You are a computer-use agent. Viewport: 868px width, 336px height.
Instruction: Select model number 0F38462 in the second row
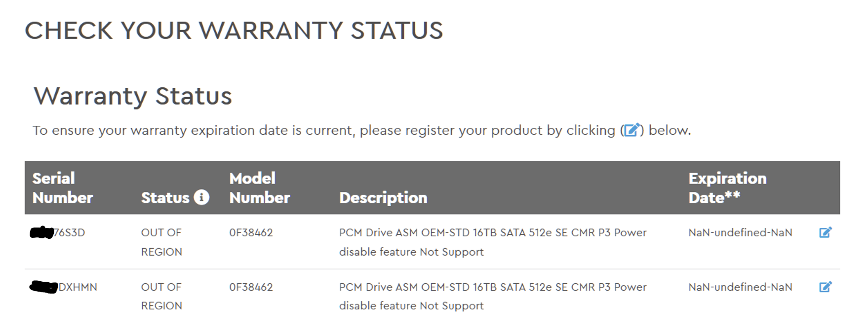[252, 287]
